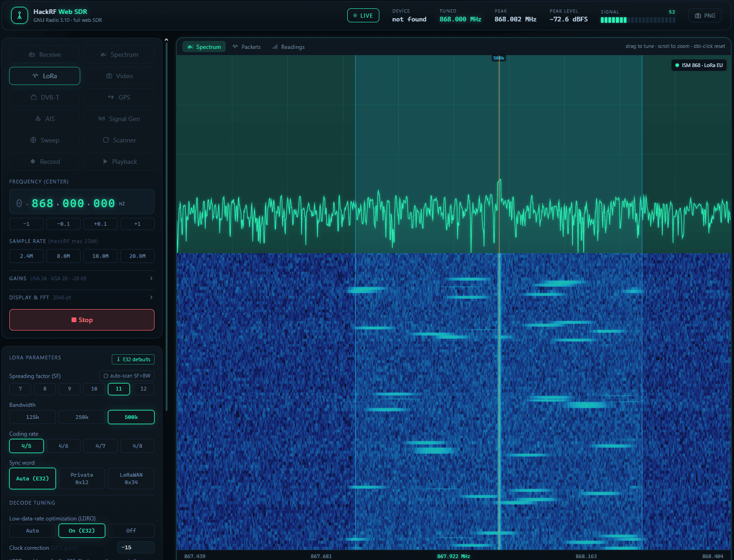734x560 pixels.
Task: Set sample rate to 8.0M
Action: tap(63, 256)
